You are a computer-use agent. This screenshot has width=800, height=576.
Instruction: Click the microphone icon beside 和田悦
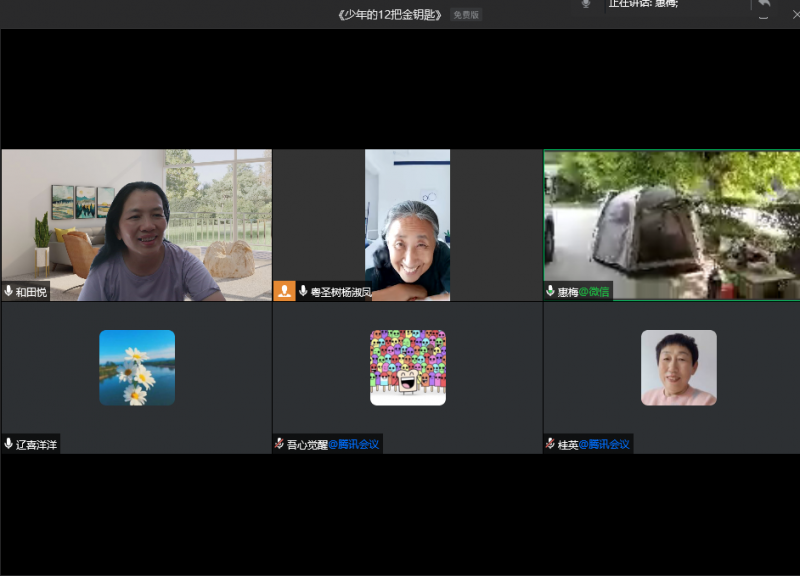tap(9, 292)
